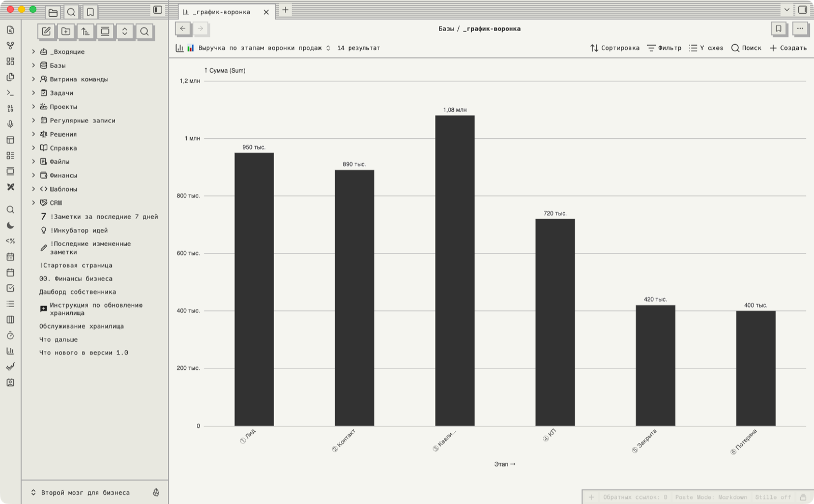Click the templater <% ribbon icon

tap(10, 241)
